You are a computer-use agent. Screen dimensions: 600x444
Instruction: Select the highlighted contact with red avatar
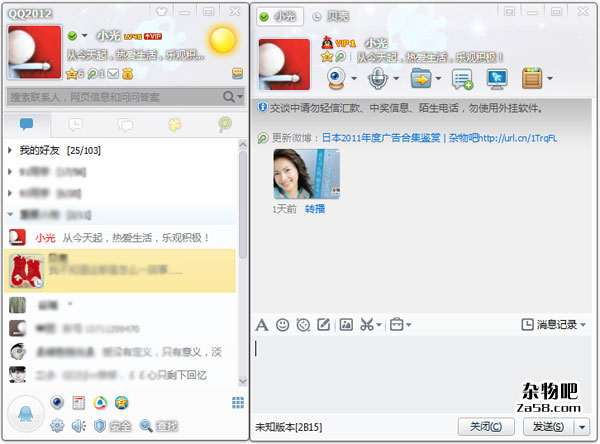pos(120,271)
